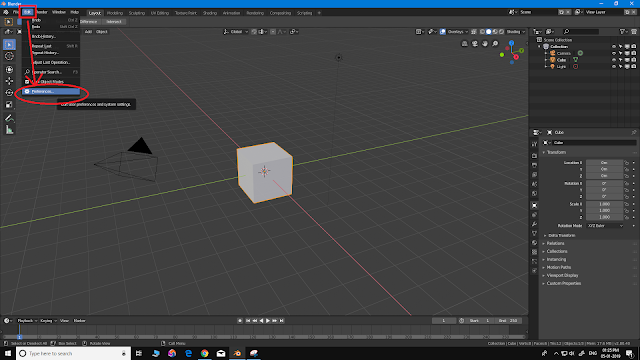Enable rendered shading mode sphere
The height and width of the screenshot is (360, 640).
(501, 31)
